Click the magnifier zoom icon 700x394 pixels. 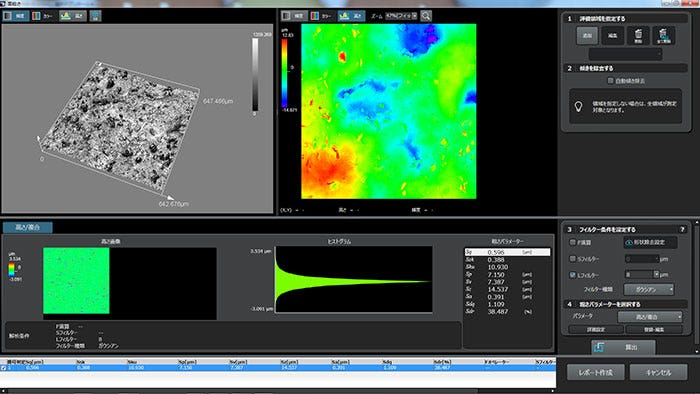coord(426,16)
